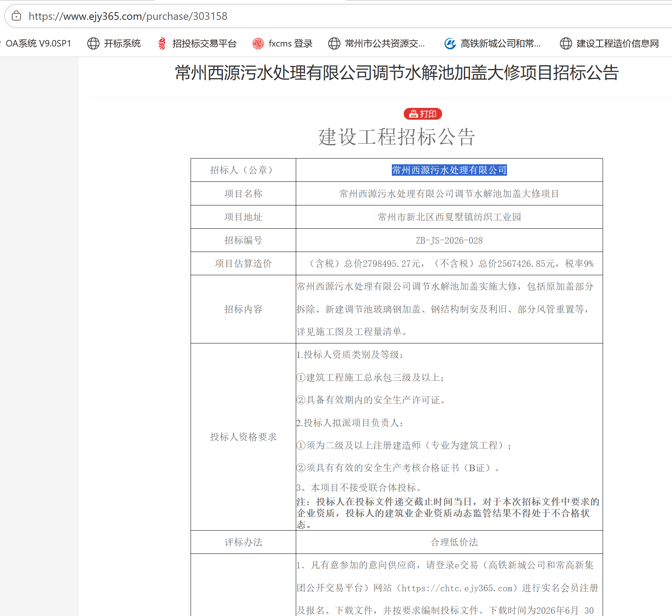Click the 招标编号 label cell
Screen dimensions: 672x616
pyautogui.click(x=243, y=240)
